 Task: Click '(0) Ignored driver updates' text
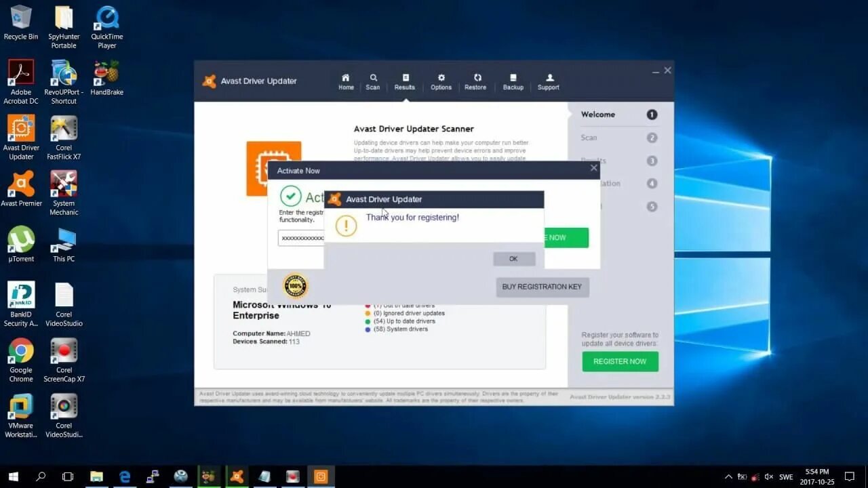(409, 313)
